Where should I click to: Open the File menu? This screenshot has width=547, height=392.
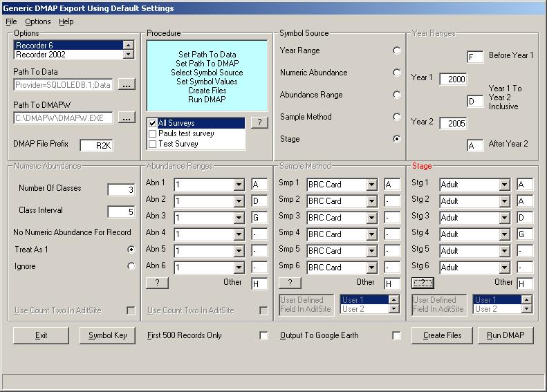(x=11, y=21)
